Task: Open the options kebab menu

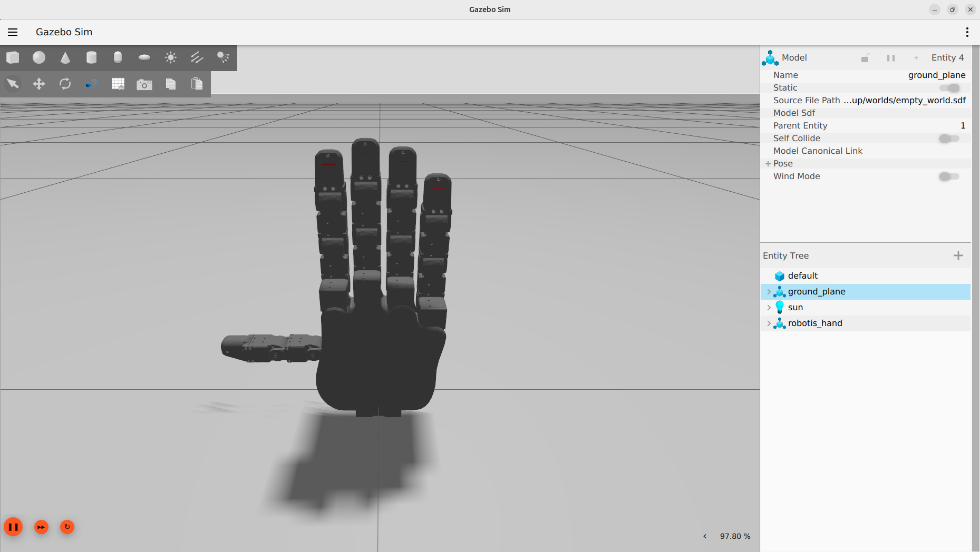Action: (967, 32)
